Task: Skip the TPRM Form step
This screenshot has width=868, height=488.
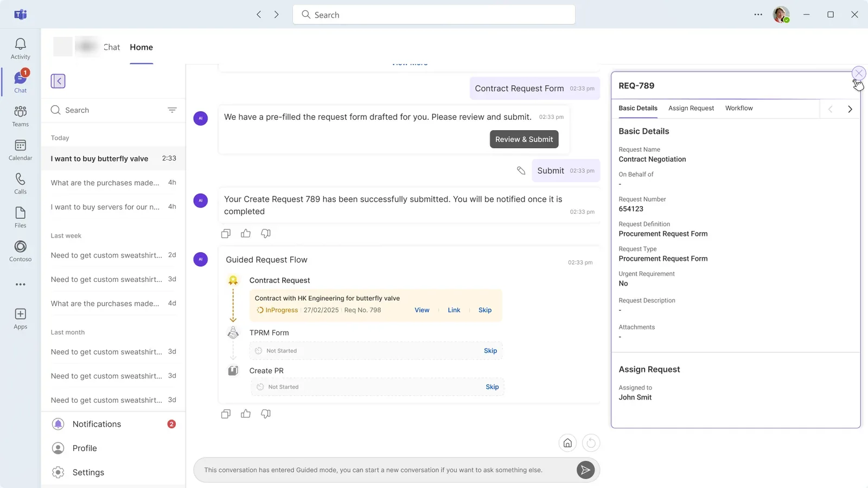Action: tap(490, 351)
